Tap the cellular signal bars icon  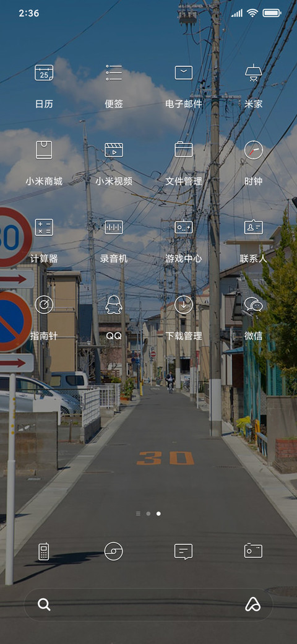point(237,13)
